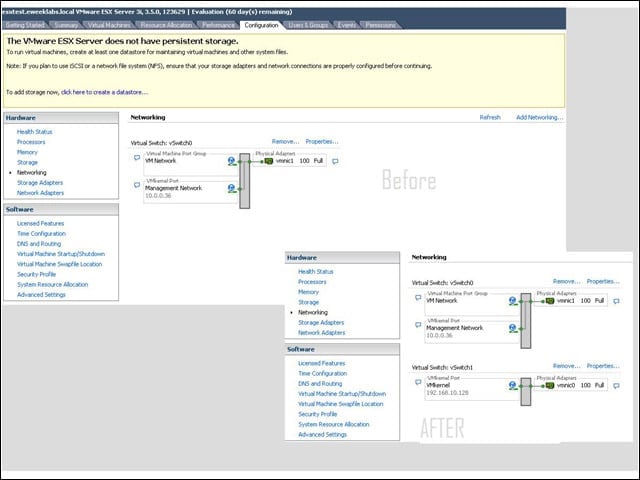Open Properties... for vSwitch0 in the Before view

pos(322,142)
